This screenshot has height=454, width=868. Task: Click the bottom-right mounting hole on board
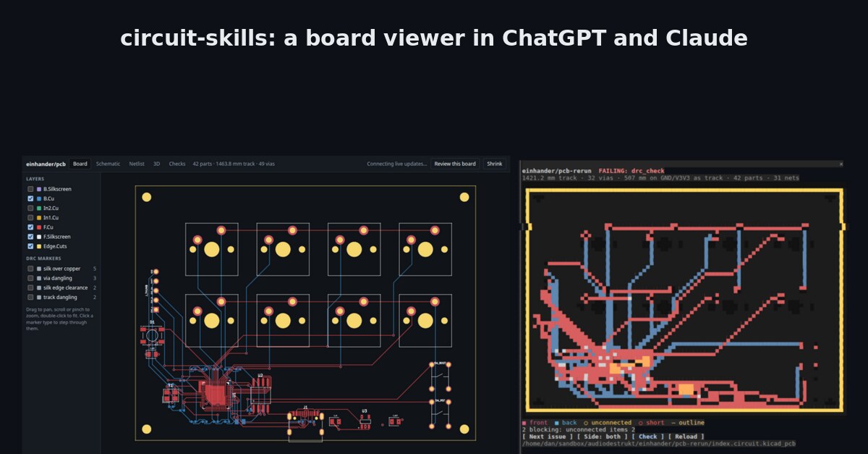click(x=464, y=429)
